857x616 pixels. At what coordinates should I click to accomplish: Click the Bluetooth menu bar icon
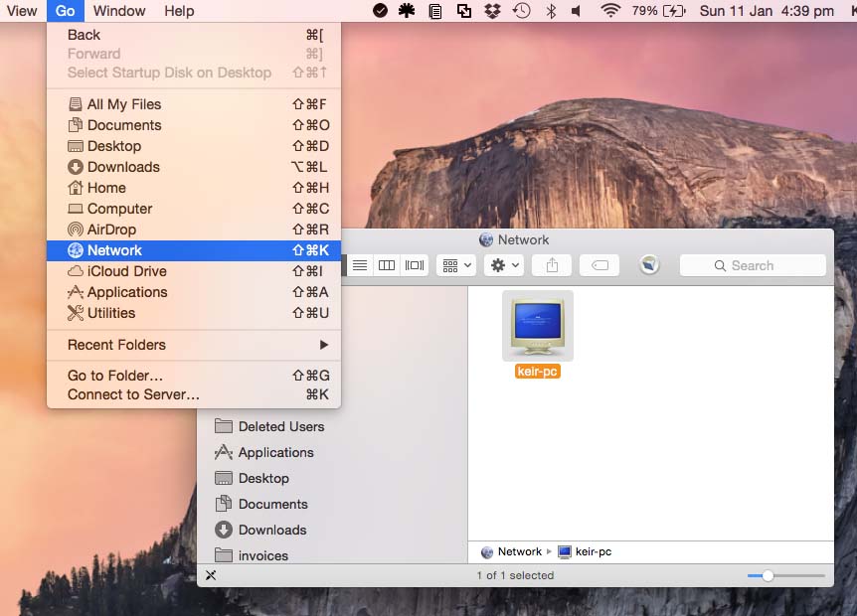click(551, 11)
